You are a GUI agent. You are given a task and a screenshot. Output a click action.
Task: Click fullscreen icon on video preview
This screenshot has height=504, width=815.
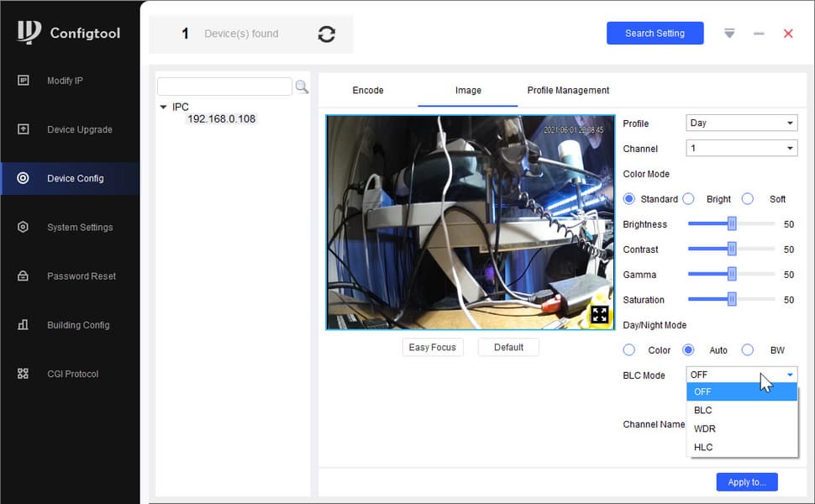click(x=599, y=314)
